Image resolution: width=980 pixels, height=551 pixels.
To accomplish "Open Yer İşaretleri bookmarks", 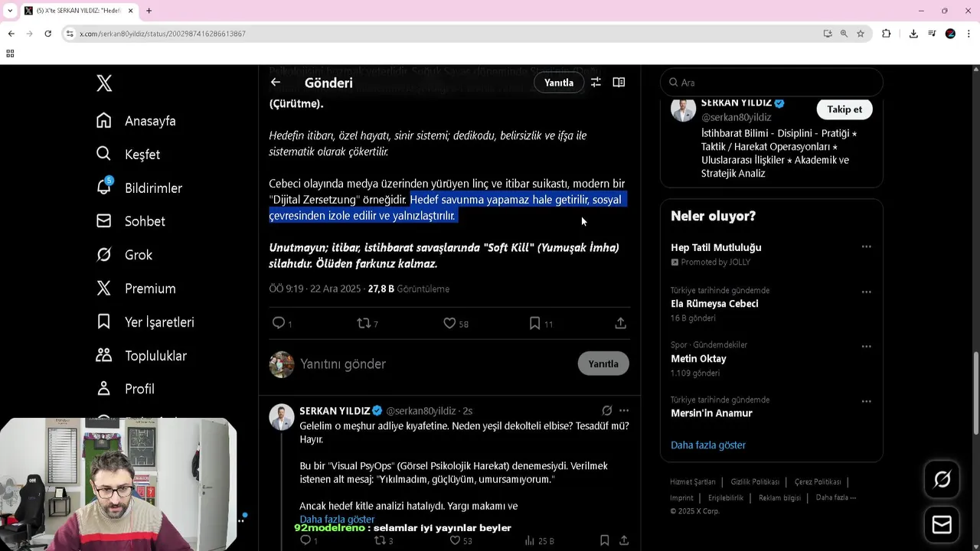I will click(145, 322).
